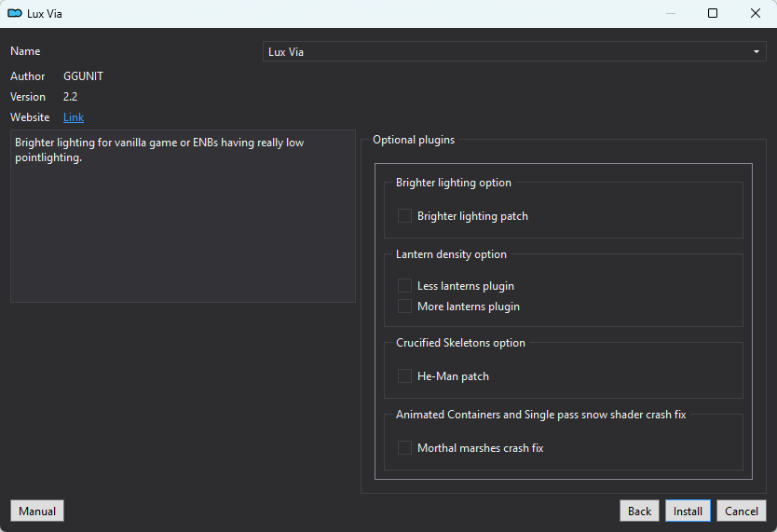
Task: Cancel the mod installation
Action: tap(742, 511)
